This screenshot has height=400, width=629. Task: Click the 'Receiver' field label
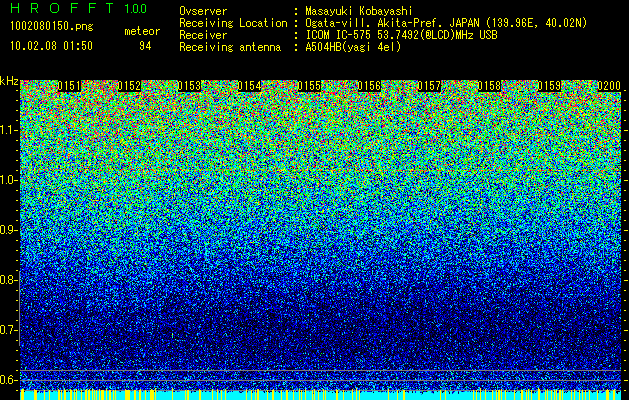tap(203, 35)
